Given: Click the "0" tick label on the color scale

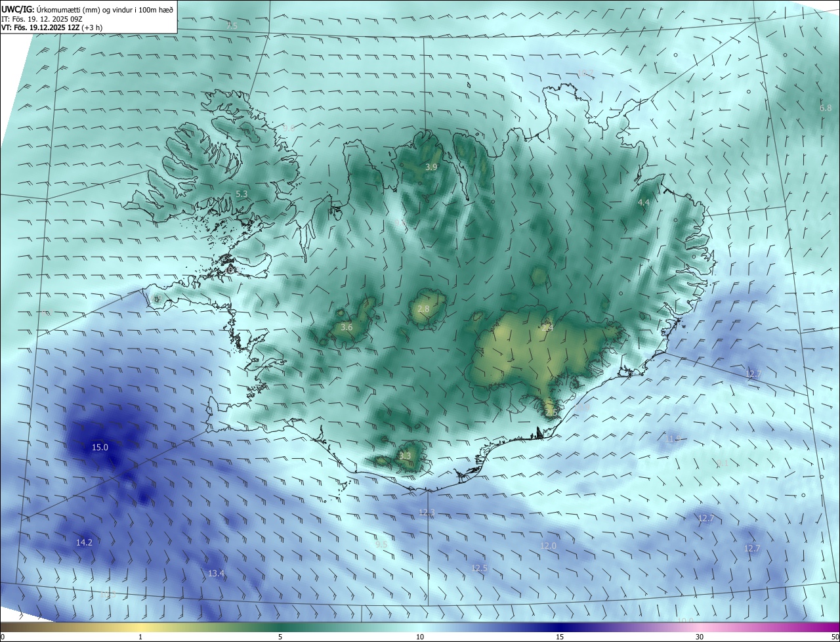Looking at the screenshot, I should point(3,637).
